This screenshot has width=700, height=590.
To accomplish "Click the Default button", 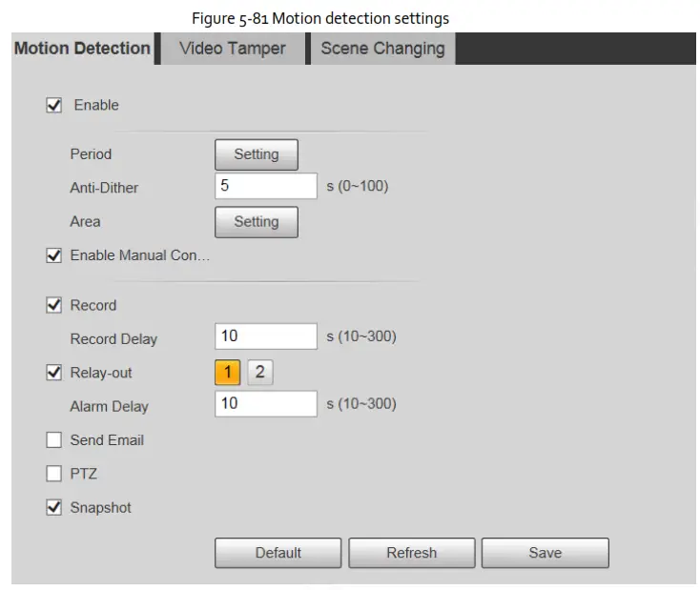I will click(x=278, y=553).
